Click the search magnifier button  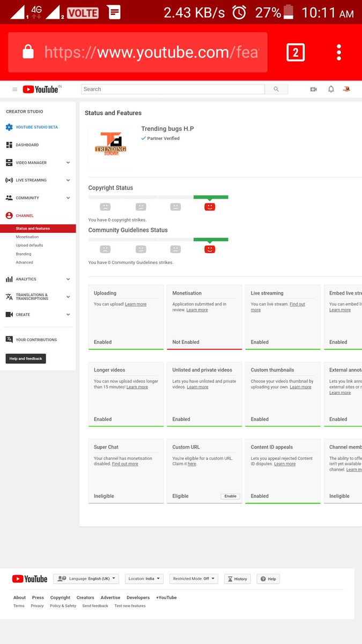(276, 89)
